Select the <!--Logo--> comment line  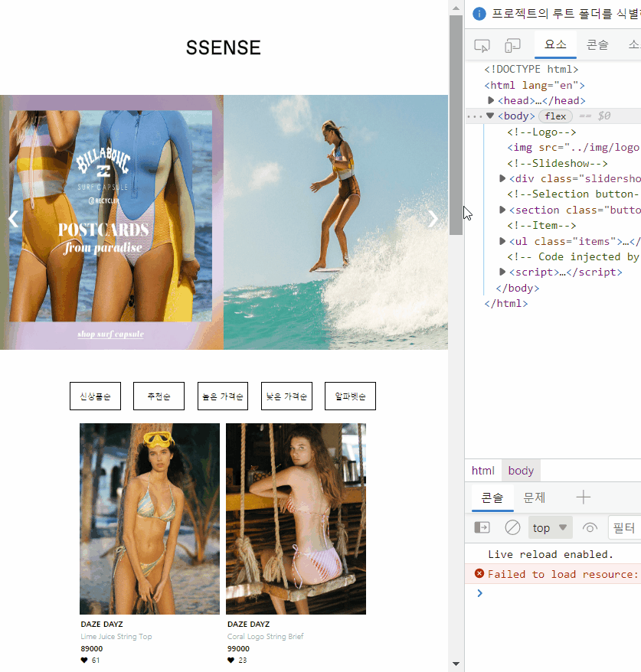coord(541,132)
